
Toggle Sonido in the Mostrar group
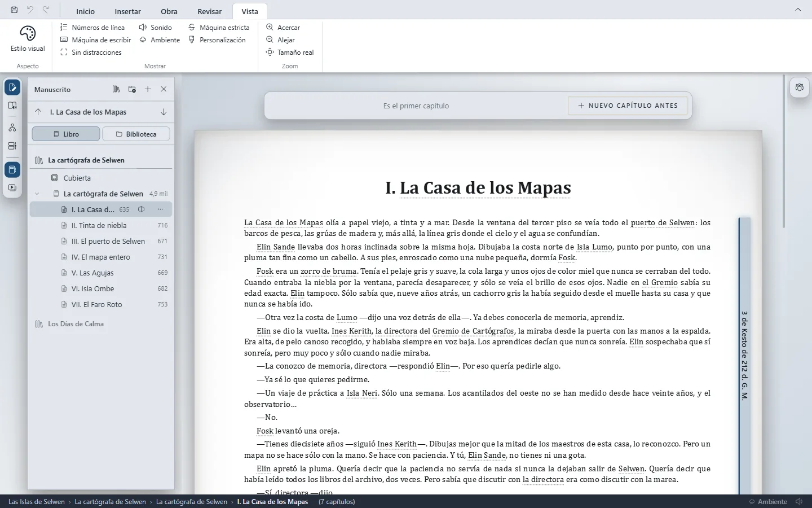pyautogui.click(x=156, y=28)
